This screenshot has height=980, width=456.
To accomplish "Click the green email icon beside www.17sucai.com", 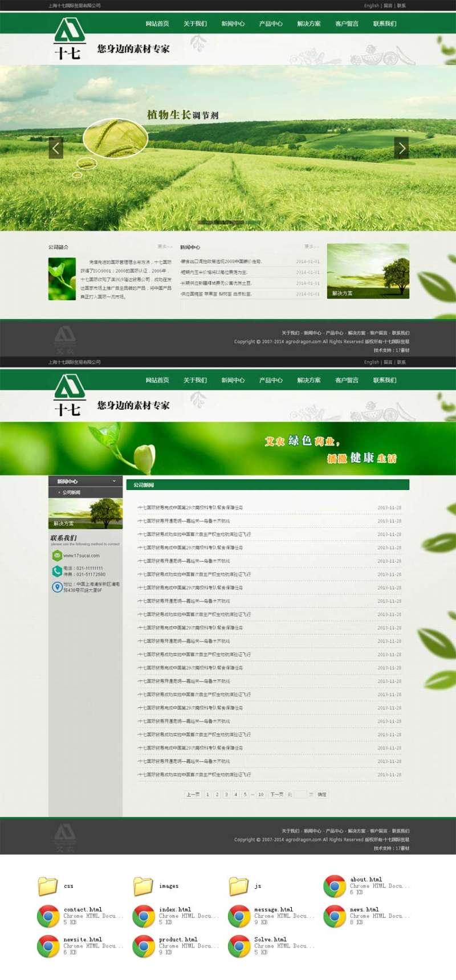I will [57, 556].
